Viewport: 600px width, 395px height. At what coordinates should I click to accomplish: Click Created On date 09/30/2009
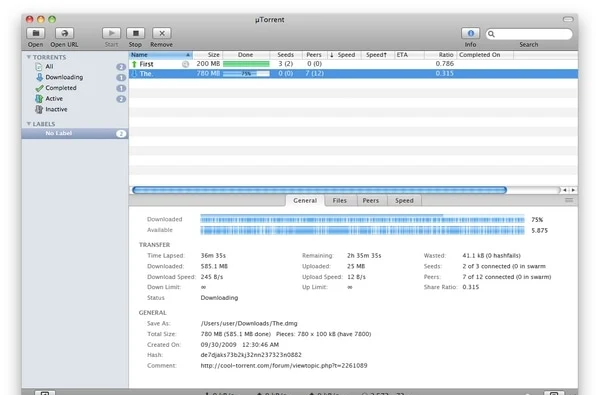click(218, 345)
